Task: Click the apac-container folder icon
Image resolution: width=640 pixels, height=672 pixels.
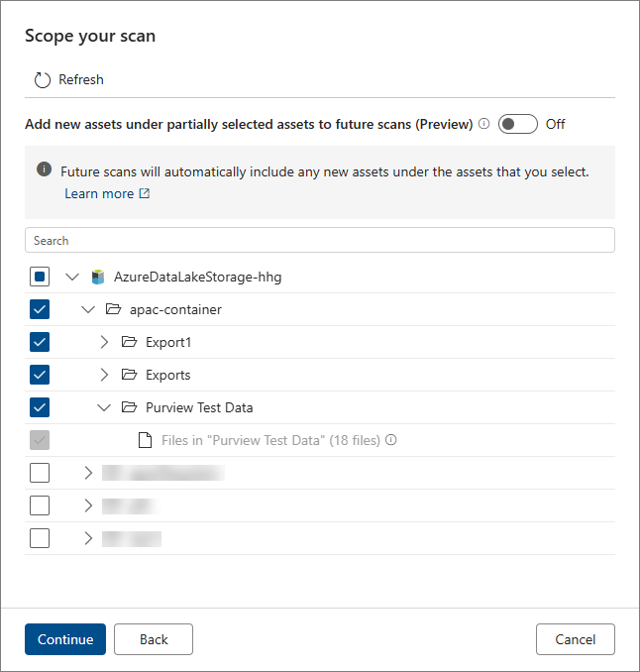Action: [114, 309]
